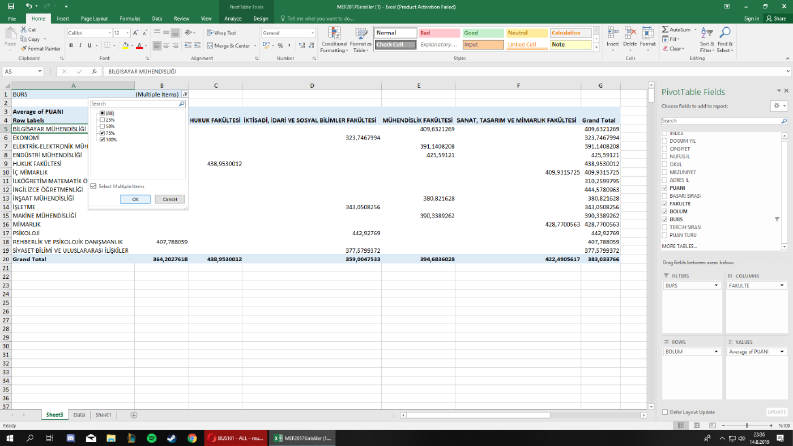
Task: Toggle Italic formatting
Action: [x=80, y=46]
